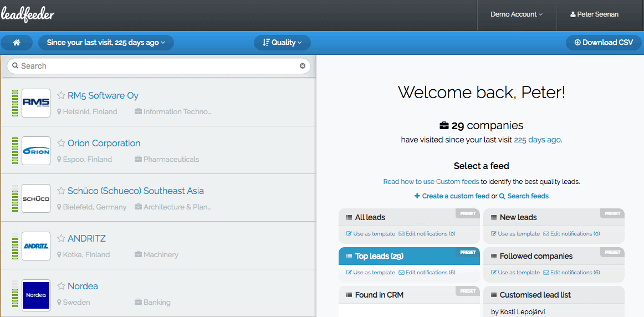Select the Top leads (29) feed
This screenshot has width=644, height=317.
pyautogui.click(x=379, y=256)
